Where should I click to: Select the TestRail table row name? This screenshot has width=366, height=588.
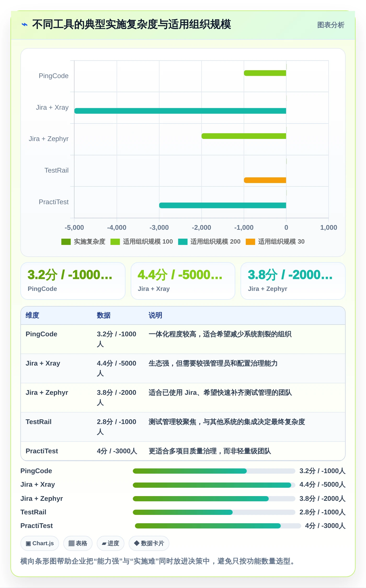point(38,422)
